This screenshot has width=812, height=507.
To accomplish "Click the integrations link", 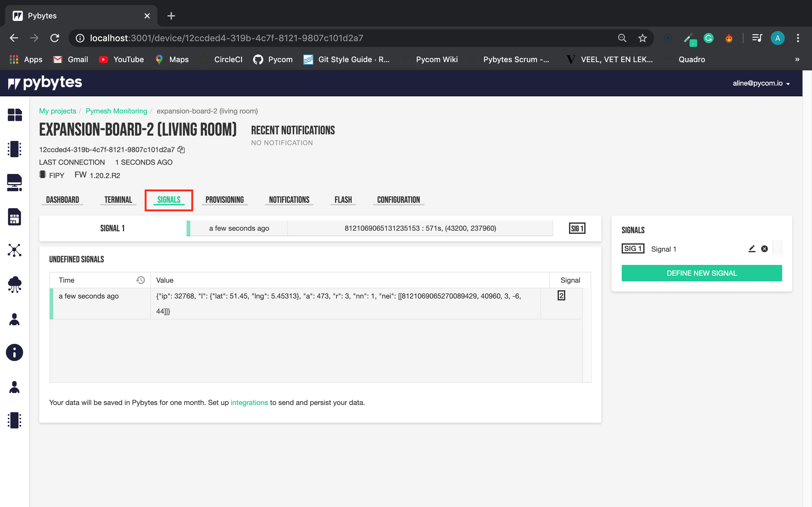I will [249, 402].
